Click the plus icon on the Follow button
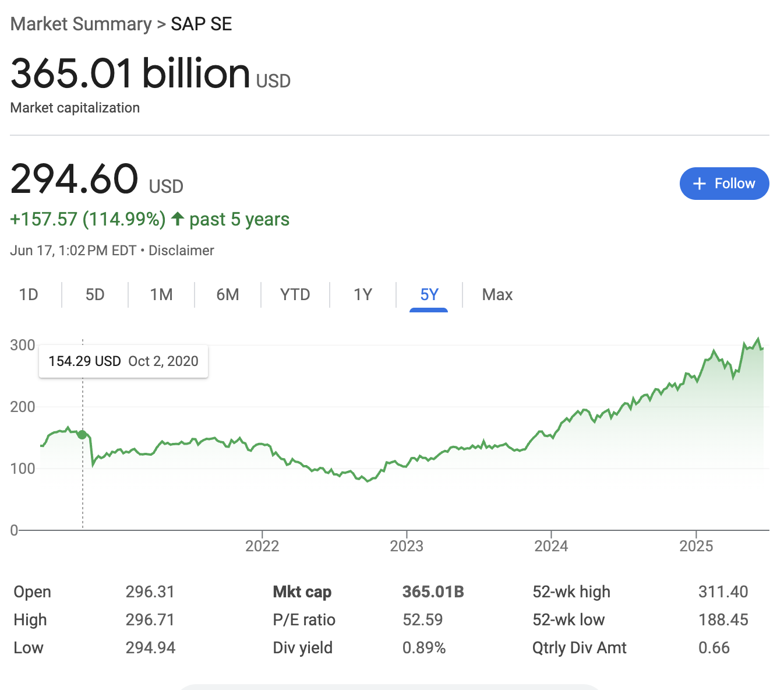The height and width of the screenshot is (690, 784). (x=700, y=183)
